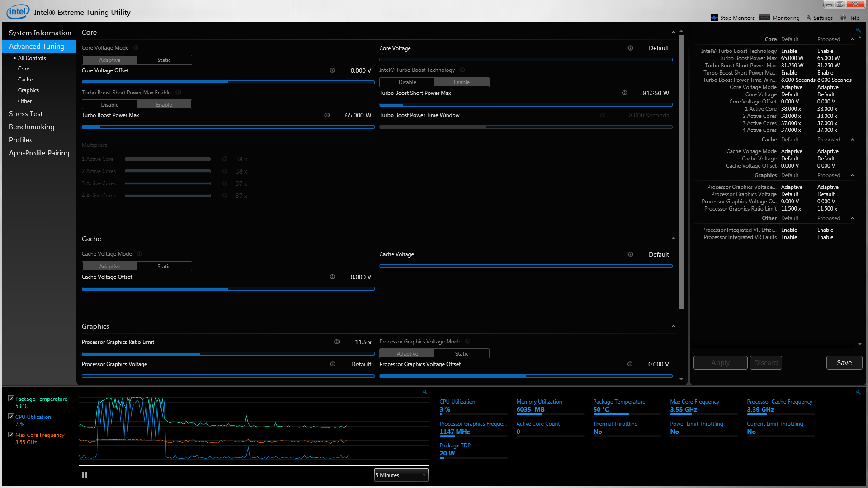Show info for Intel Turbo Boost Technology
This screenshot has width=868, height=488.
pos(462,70)
